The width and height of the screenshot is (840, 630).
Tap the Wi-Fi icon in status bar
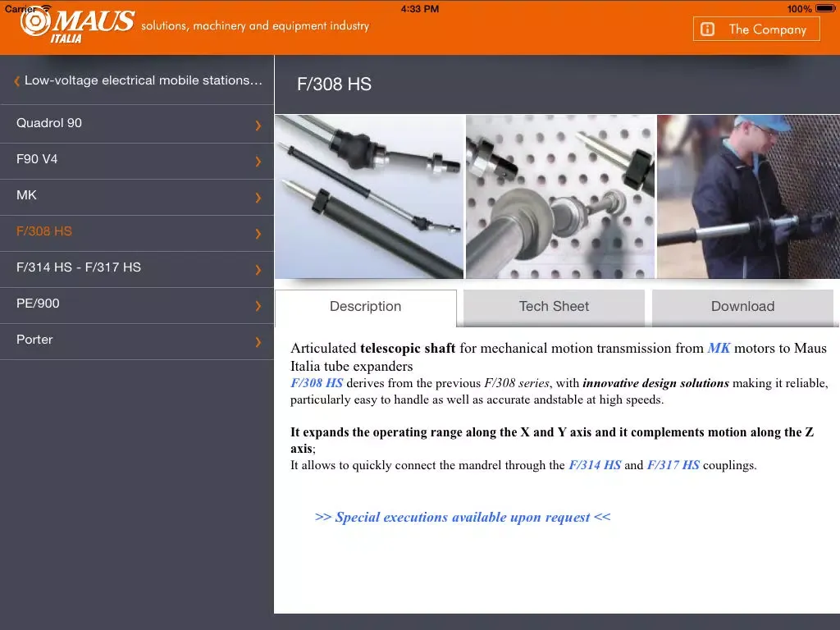point(46,8)
